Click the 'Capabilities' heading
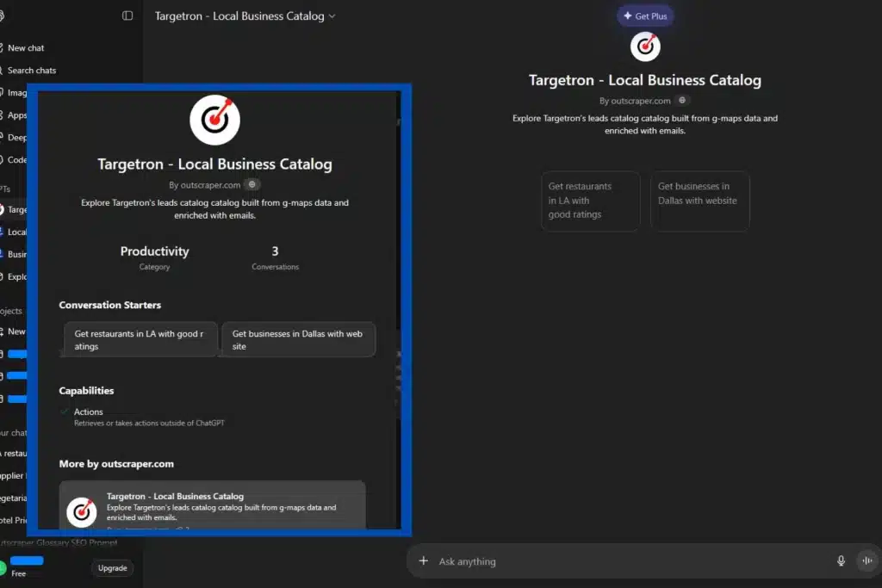This screenshot has height=588, width=882. point(86,391)
